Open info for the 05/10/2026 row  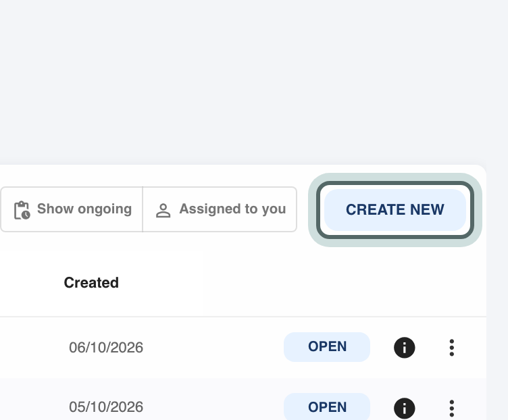click(x=405, y=408)
